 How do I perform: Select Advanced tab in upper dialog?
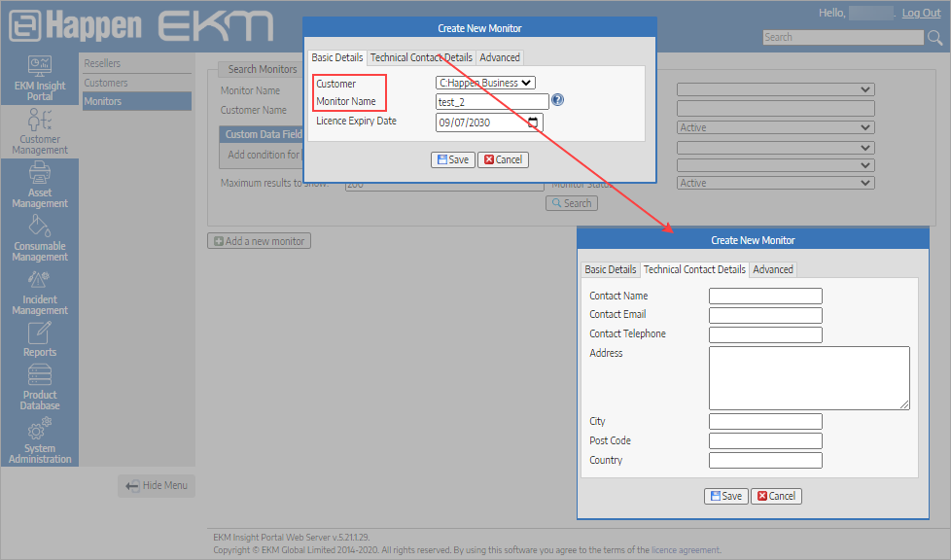500,57
